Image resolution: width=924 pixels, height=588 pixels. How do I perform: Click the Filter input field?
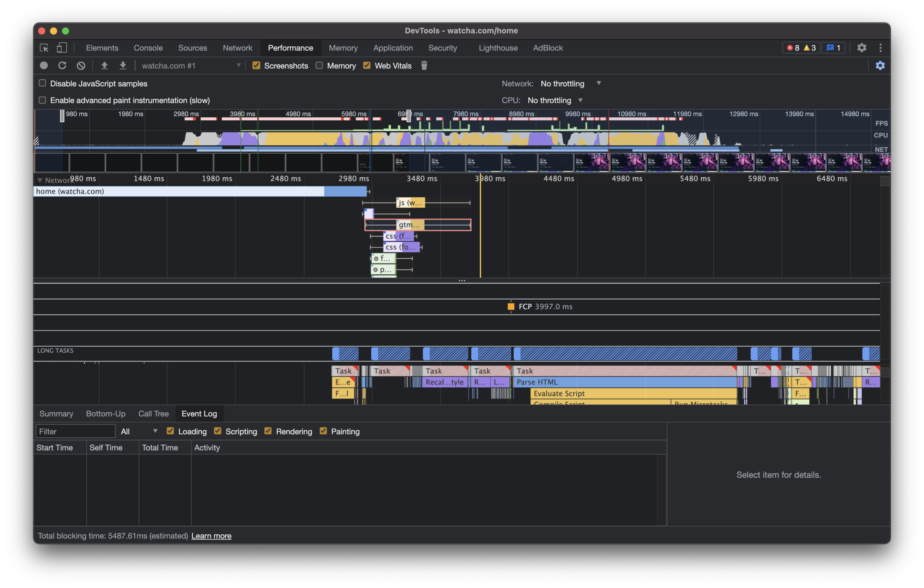tap(75, 431)
